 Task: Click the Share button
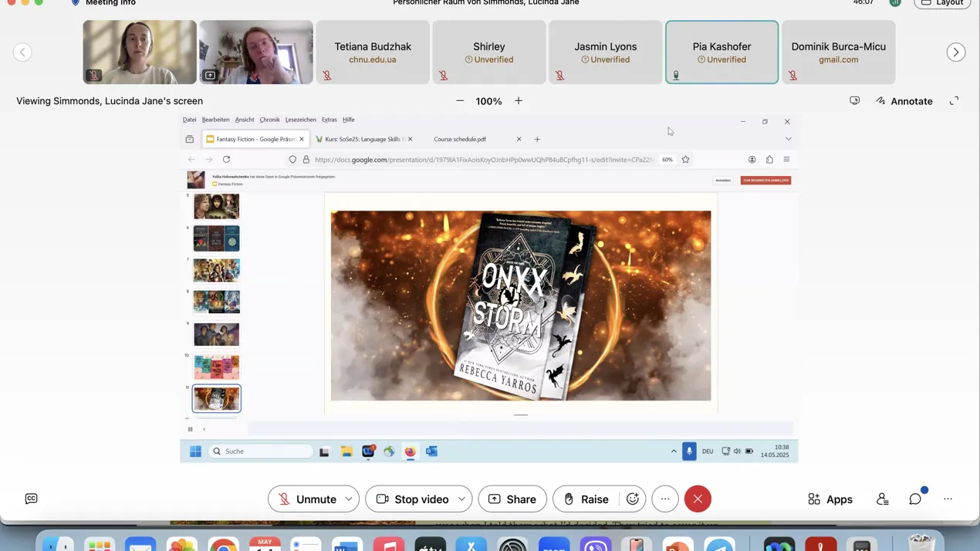[512, 499]
